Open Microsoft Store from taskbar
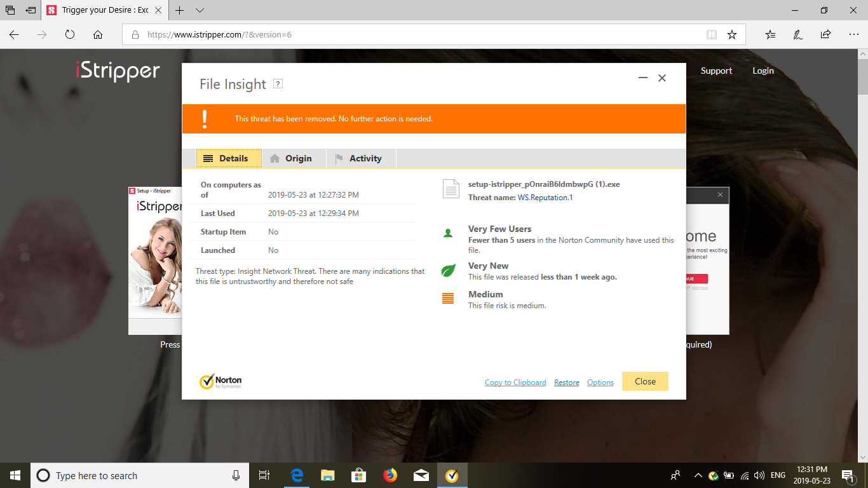This screenshot has width=868, height=488. pos(358,475)
